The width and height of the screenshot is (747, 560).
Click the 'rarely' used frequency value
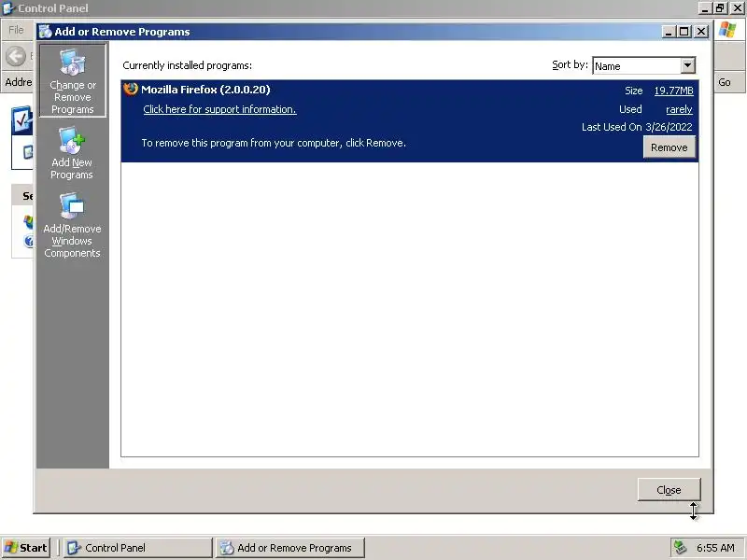(679, 109)
